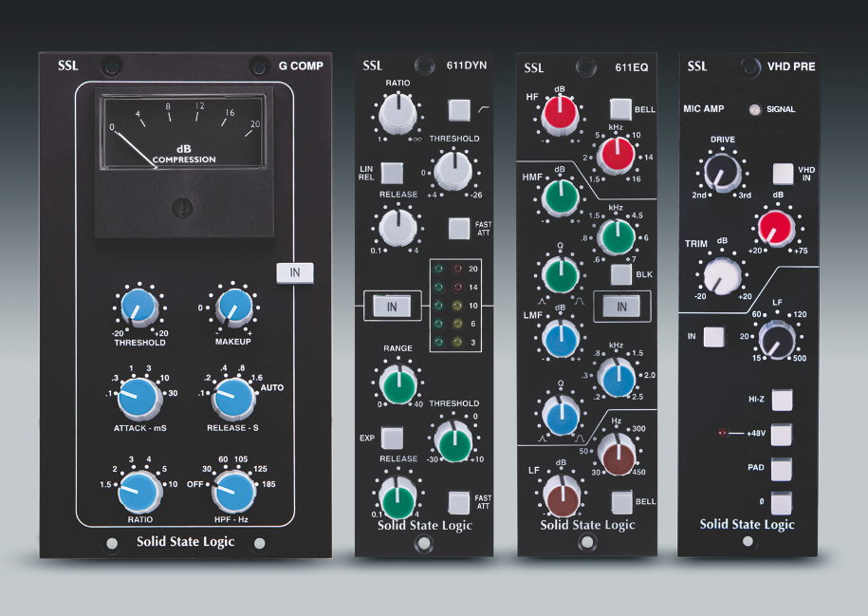Image resolution: width=868 pixels, height=616 pixels.
Task: Select the ATTACK-mS knob on the G COMP
Action: tap(139, 398)
